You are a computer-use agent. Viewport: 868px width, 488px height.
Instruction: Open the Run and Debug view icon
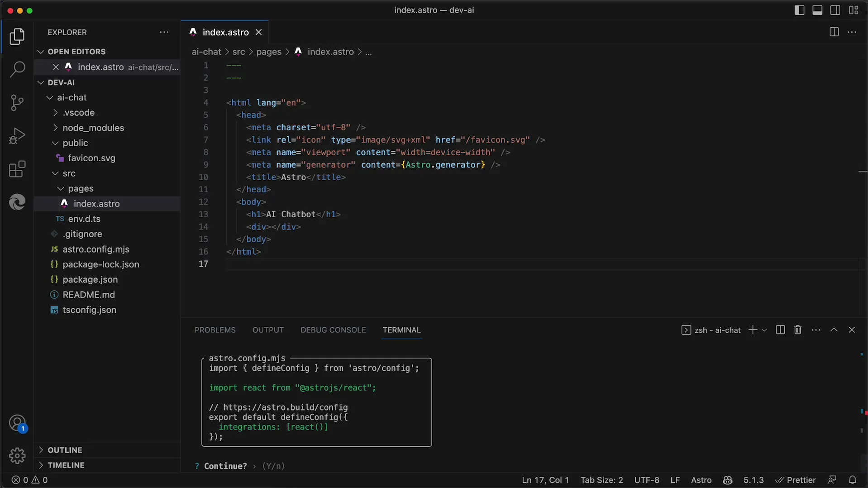17,136
